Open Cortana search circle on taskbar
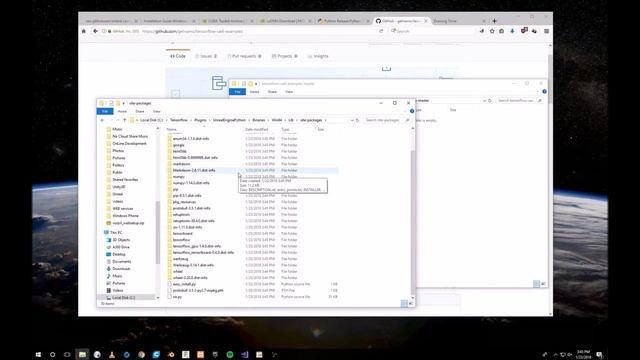The image size is (640, 360). (x=53, y=355)
